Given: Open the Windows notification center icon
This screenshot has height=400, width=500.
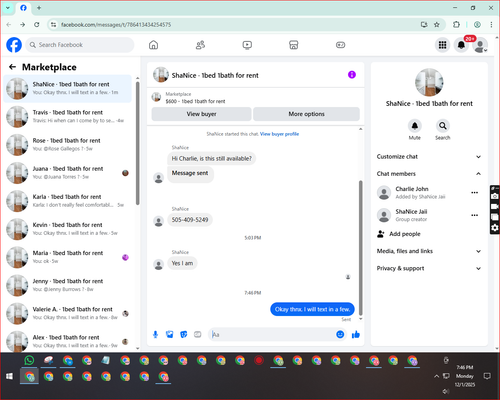Looking at the screenshot, I should (487, 376).
